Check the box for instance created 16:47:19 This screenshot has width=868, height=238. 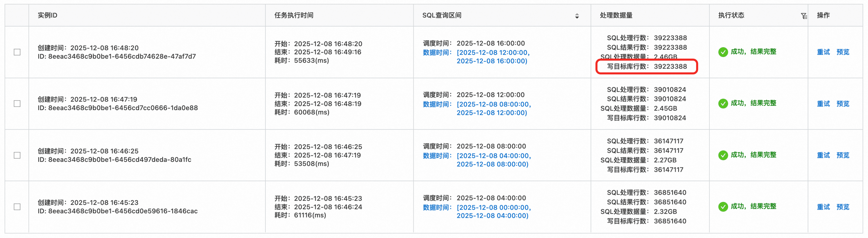pyautogui.click(x=17, y=104)
